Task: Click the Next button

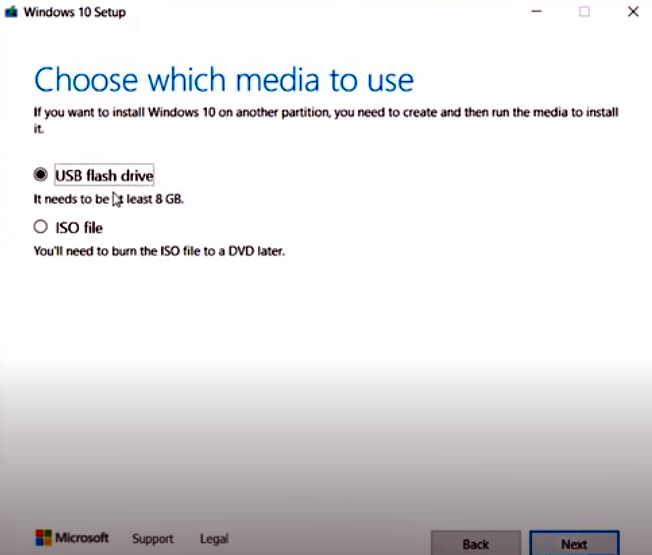Action: click(574, 543)
